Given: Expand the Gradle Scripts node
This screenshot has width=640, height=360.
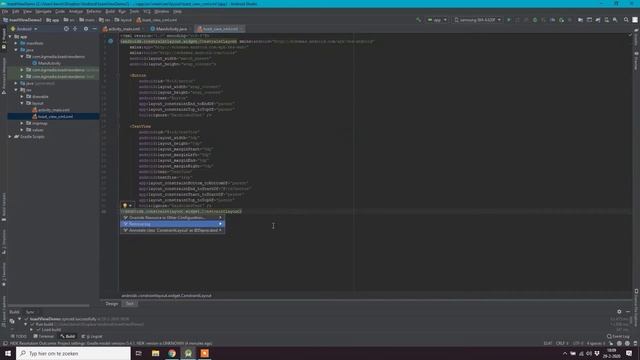Looking at the screenshot, I should (10, 137).
